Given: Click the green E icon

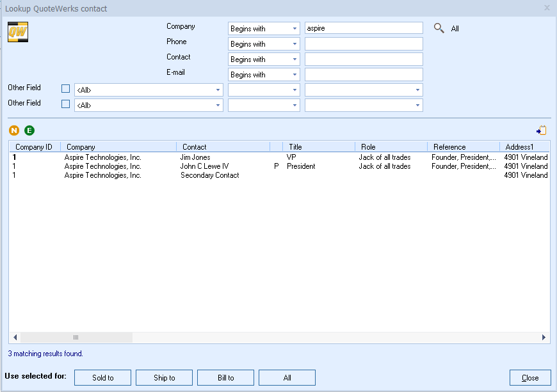Looking at the screenshot, I should coord(29,130).
